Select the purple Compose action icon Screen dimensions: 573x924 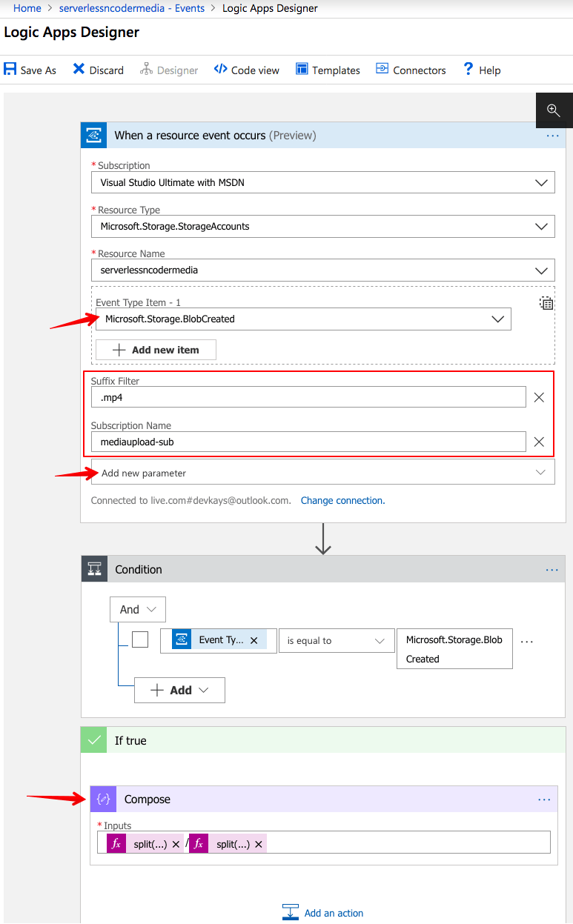coord(103,799)
